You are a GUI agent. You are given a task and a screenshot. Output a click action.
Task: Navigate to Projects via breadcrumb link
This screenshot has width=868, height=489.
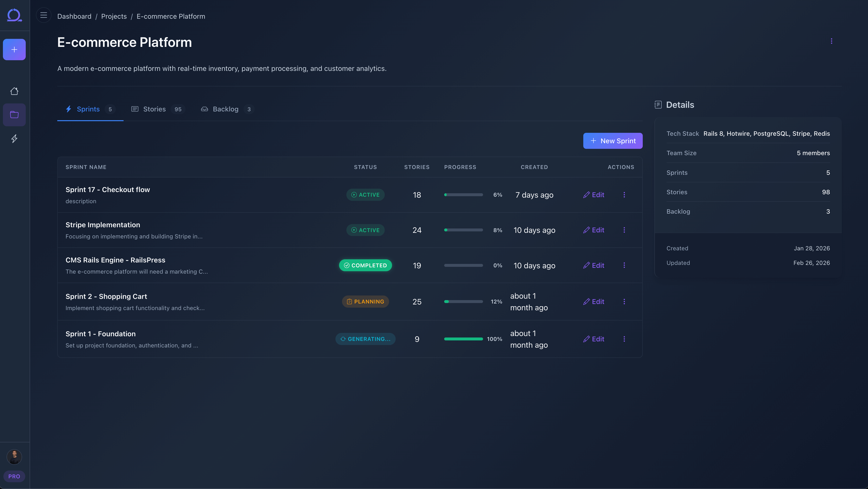(x=114, y=16)
